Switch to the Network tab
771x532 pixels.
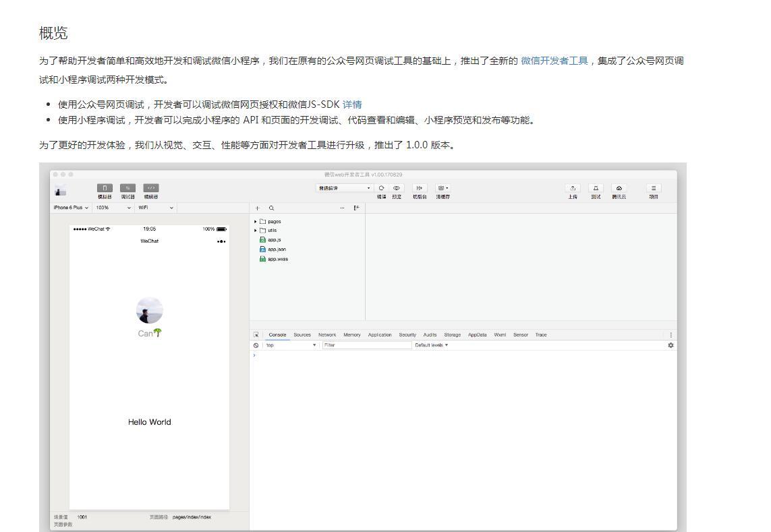click(x=327, y=334)
